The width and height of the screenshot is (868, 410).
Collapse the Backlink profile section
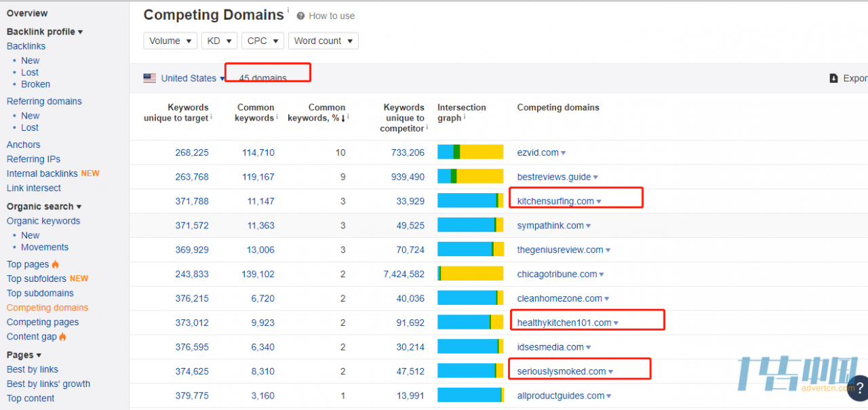[45, 32]
